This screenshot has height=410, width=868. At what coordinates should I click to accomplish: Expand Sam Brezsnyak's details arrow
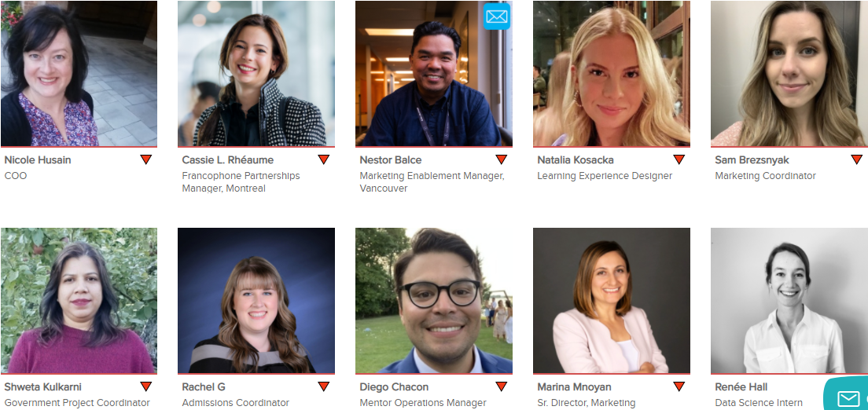pyautogui.click(x=857, y=160)
